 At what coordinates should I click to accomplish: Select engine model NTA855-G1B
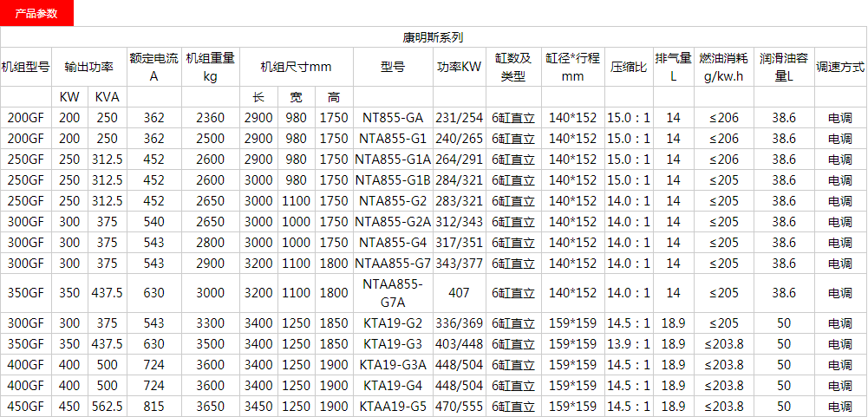393,180
